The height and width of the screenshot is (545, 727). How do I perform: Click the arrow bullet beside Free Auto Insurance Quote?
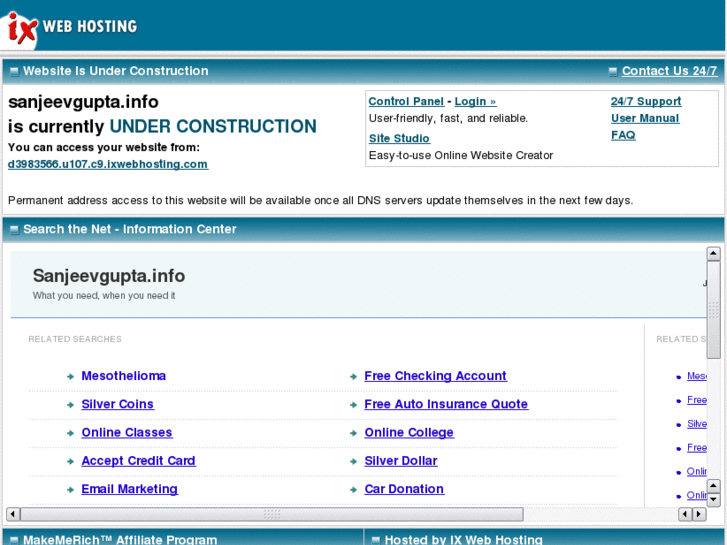pyautogui.click(x=353, y=405)
